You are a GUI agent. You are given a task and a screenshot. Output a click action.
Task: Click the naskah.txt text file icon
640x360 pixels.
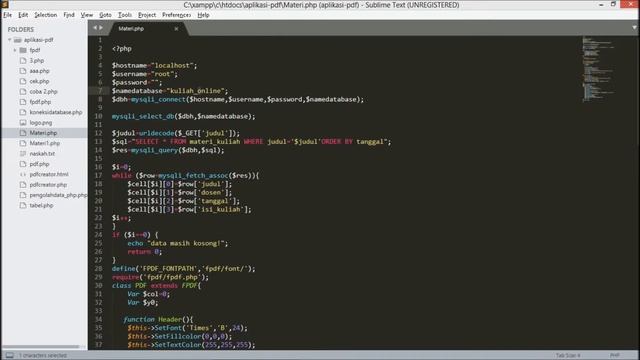click(23, 153)
